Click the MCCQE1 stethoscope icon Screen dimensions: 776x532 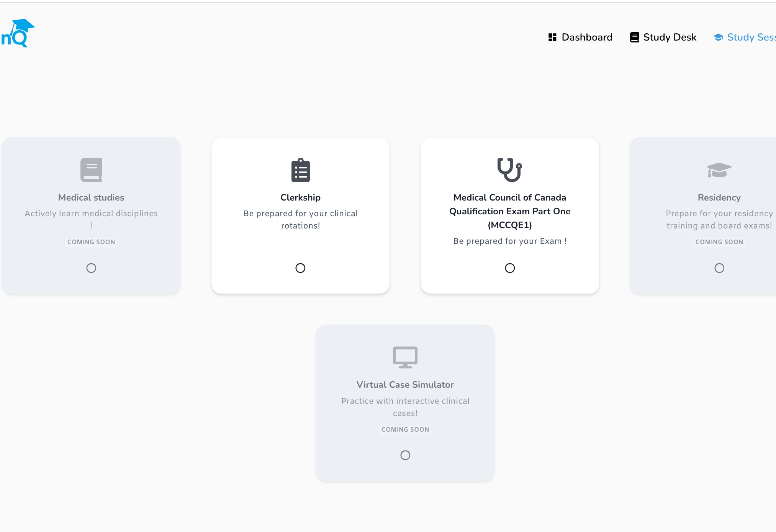509,170
